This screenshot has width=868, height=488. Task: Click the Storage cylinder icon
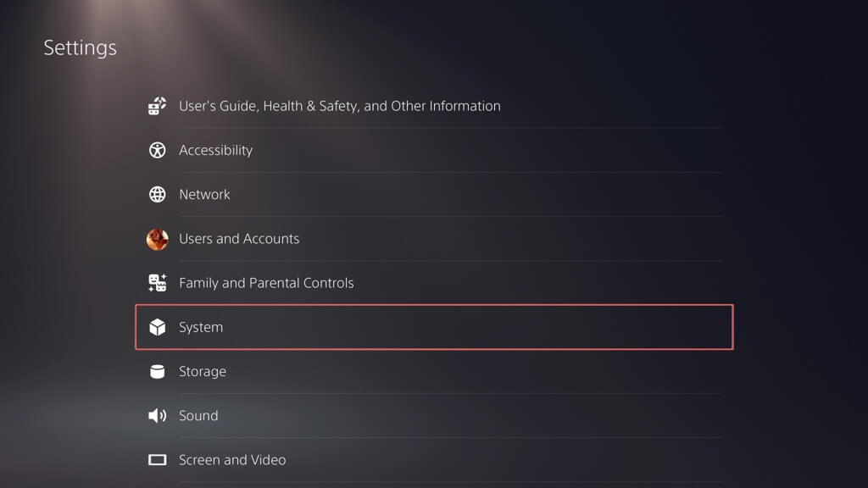(x=157, y=371)
